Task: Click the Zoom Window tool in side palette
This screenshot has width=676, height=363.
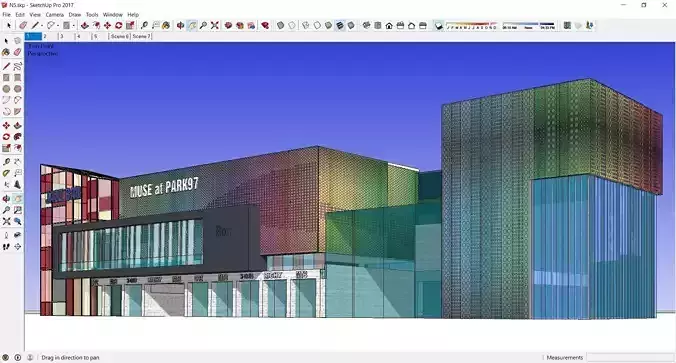Action: point(17,210)
